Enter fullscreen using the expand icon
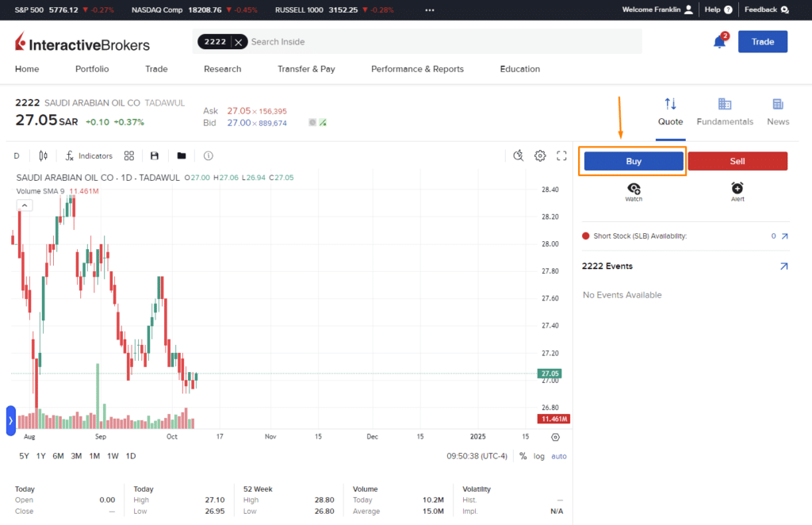The image size is (812, 525). click(561, 155)
